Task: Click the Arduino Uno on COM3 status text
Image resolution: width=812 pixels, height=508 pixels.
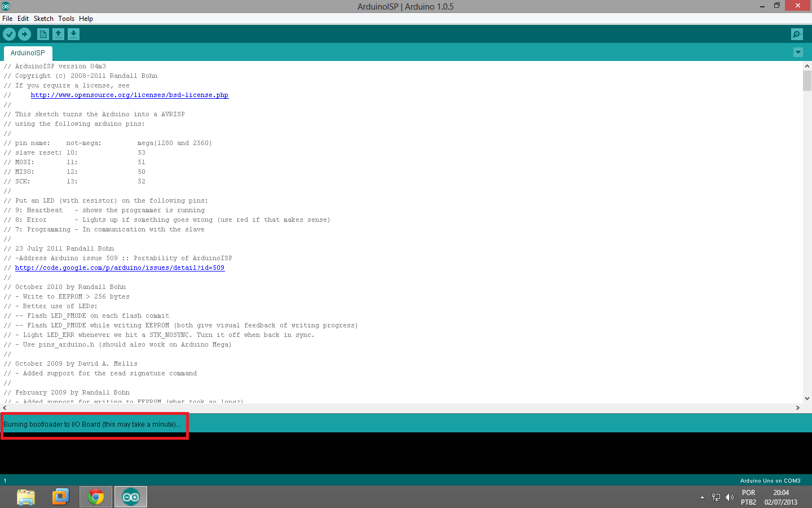Action: coord(770,480)
